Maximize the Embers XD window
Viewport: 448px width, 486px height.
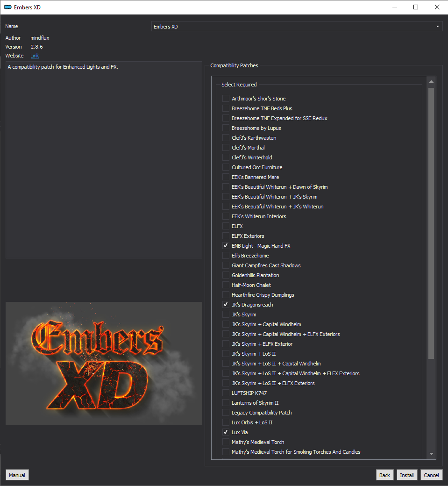pyautogui.click(x=416, y=7)
